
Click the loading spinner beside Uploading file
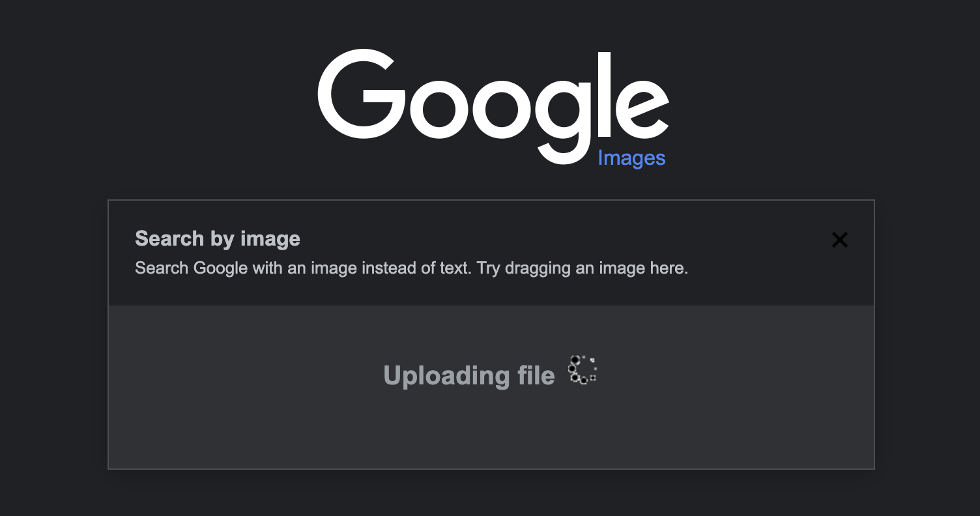pos(583,370)
